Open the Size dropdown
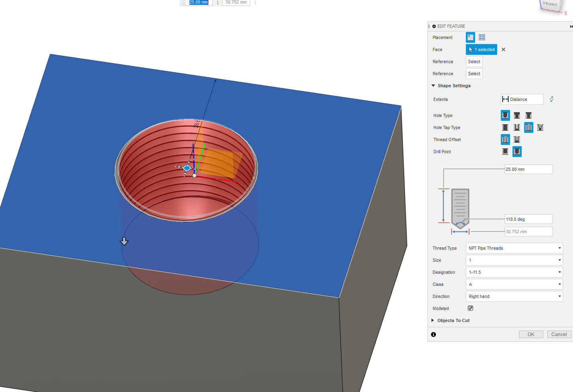 pos(514,260)
